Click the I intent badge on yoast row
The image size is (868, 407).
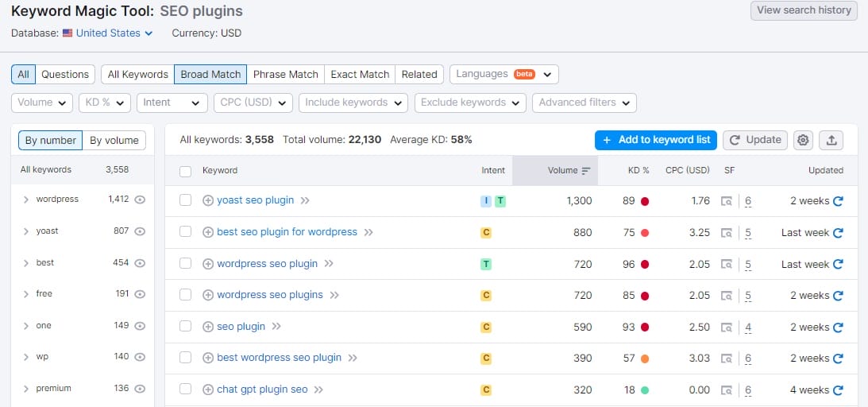485,201
